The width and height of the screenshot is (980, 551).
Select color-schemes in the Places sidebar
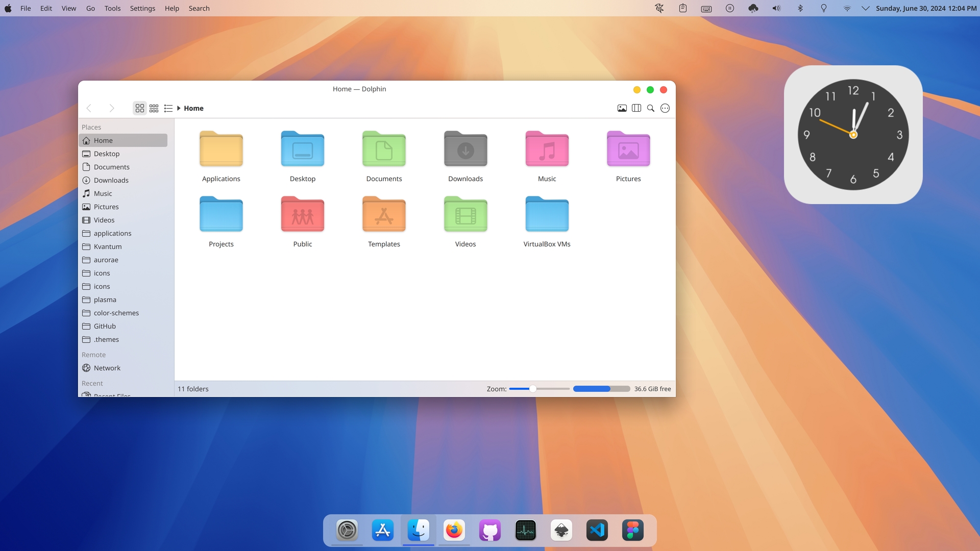[x=123, y=313]
